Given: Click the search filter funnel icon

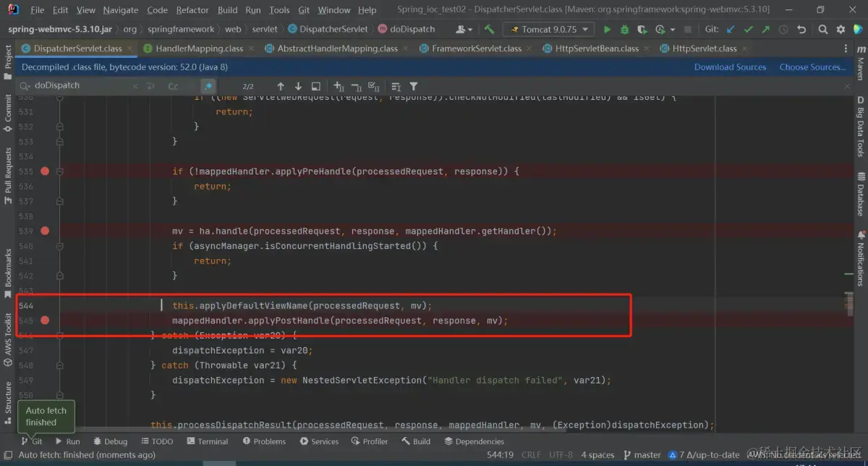Looking at the screenshot, I should click(413, 86).
